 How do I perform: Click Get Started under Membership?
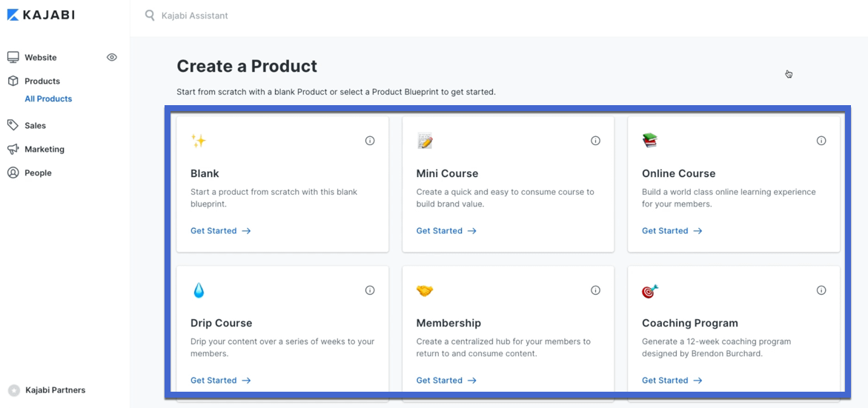[x=447, y=381]
